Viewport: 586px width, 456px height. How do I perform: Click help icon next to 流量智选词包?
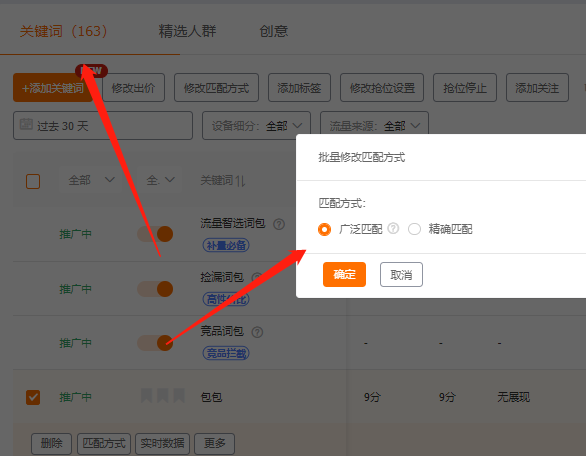tap(279, 224)
